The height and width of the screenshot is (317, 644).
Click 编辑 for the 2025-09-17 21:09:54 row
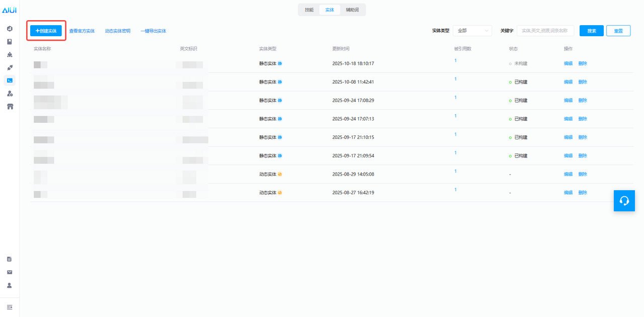click(568, 156)
